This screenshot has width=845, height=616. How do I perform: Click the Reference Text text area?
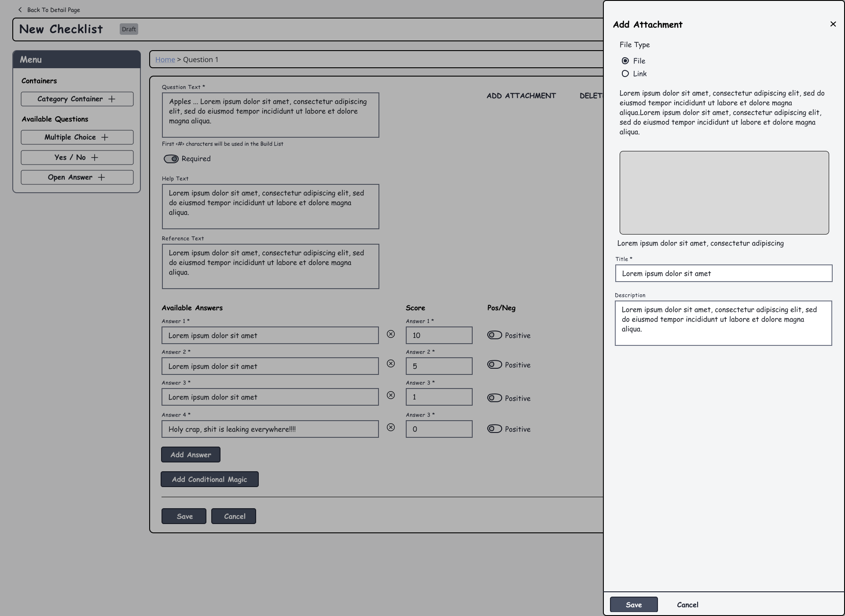coord(270,266)
